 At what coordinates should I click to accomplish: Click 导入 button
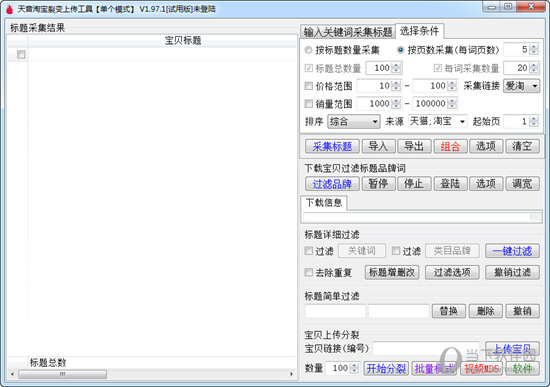pyautogui.click(x=378, y=146)
